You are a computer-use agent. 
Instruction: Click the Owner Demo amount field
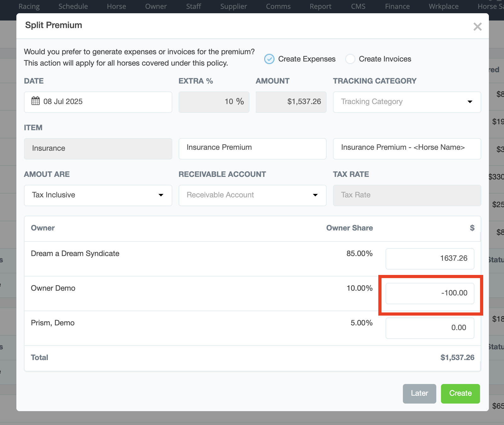[x=430, y=293]
